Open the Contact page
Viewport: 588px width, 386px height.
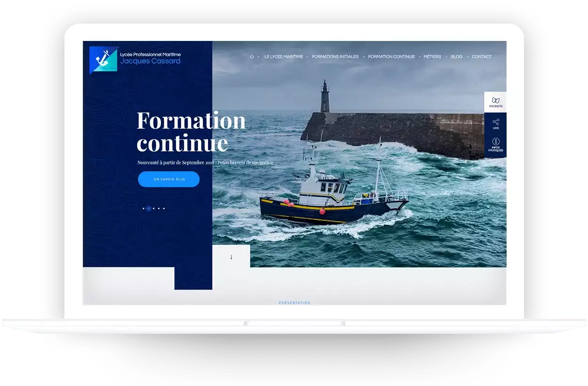pos(482,56)
